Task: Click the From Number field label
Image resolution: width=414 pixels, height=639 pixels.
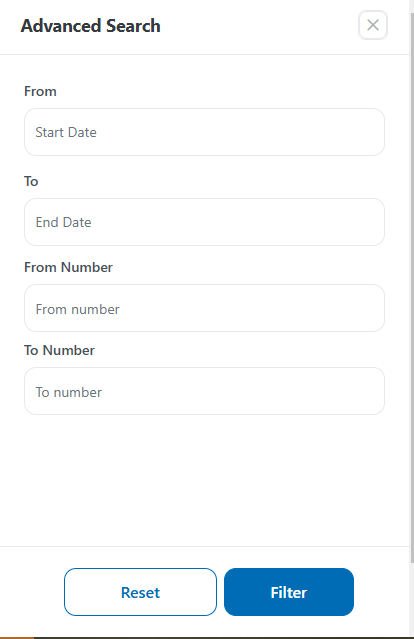Action: click(68, 267)
